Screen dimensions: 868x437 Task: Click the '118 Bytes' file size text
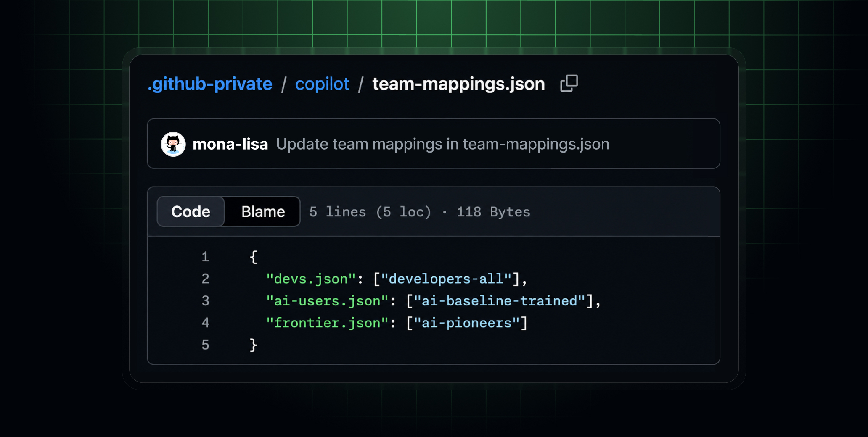493,212
